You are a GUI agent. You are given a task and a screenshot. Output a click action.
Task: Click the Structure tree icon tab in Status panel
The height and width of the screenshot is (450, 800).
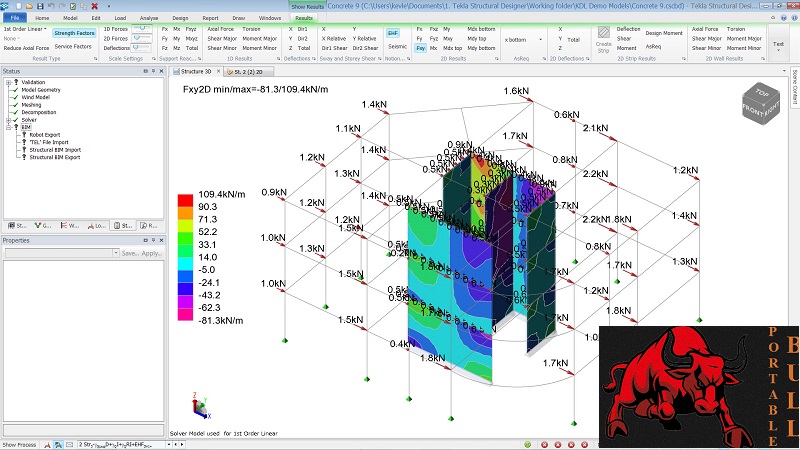coord(17,225)
